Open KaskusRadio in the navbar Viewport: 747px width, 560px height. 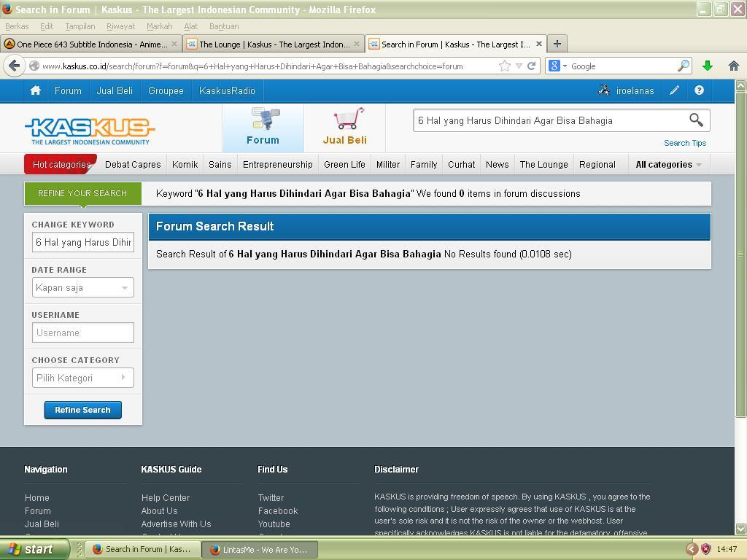click(x=227, y=90)
